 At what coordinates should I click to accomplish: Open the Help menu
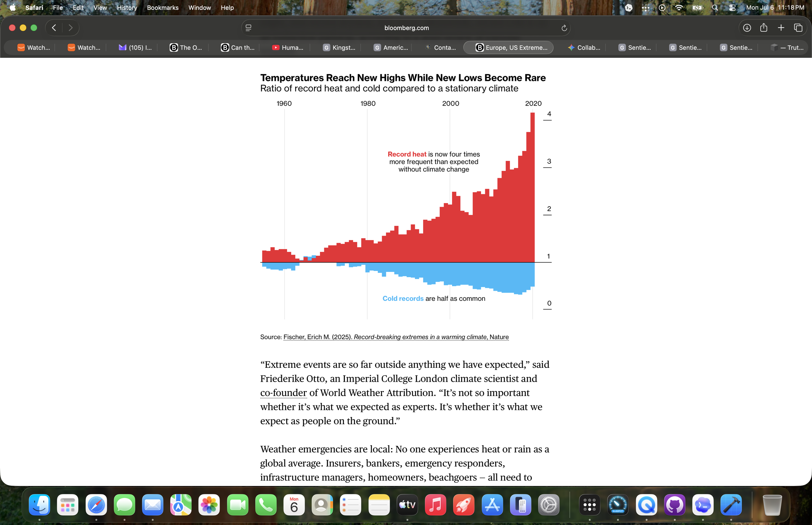coord(227,7)
